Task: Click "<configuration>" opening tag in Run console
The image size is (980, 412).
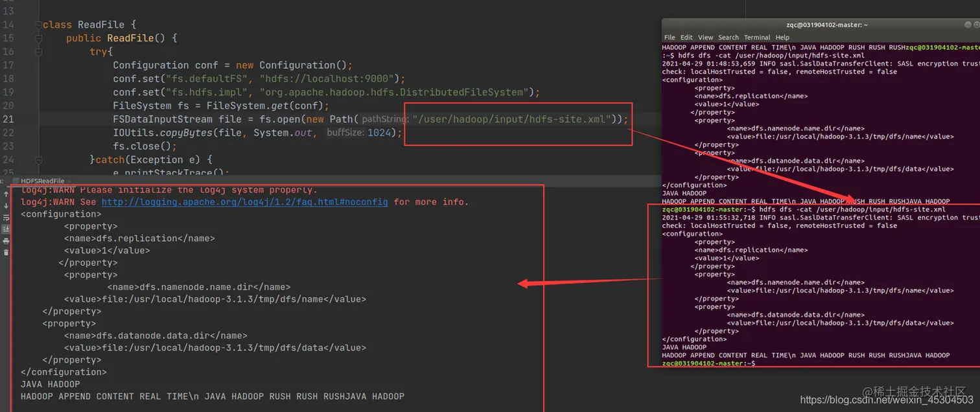Action: tap(61, 214)
